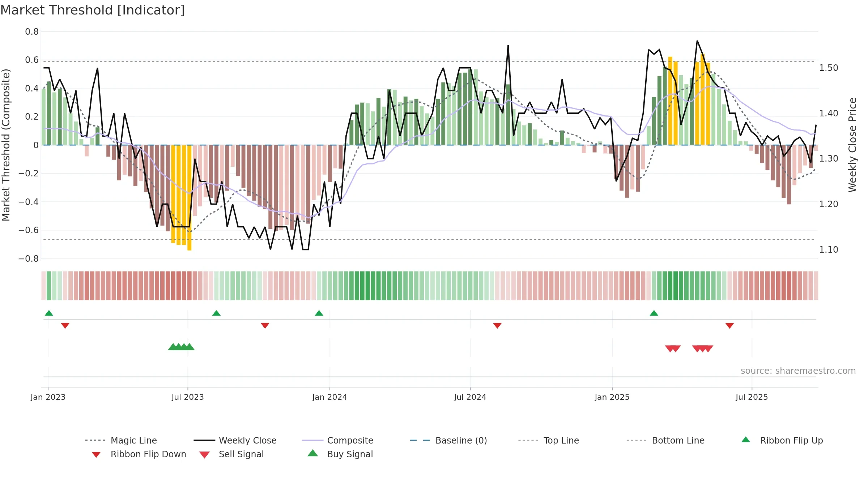
Task: Click the Ribbon Flip Up marker near Feb 2025
Action: (654, 313)
